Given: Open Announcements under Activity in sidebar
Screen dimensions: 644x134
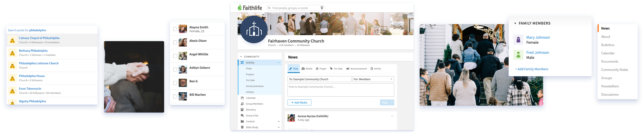Looking at the screenshot, I should [255, 86].
